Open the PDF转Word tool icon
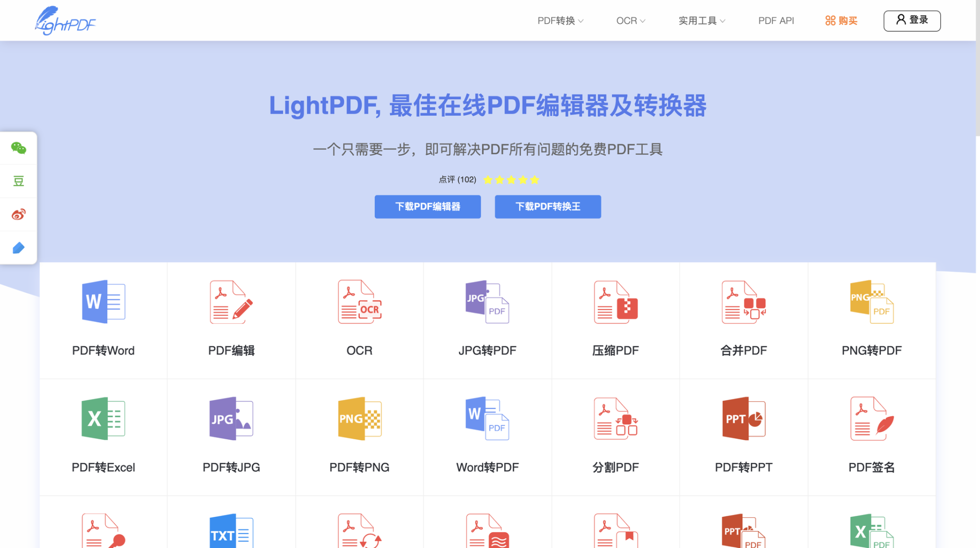The width and height of the screenshot is (980, 548). pos(104,302)
